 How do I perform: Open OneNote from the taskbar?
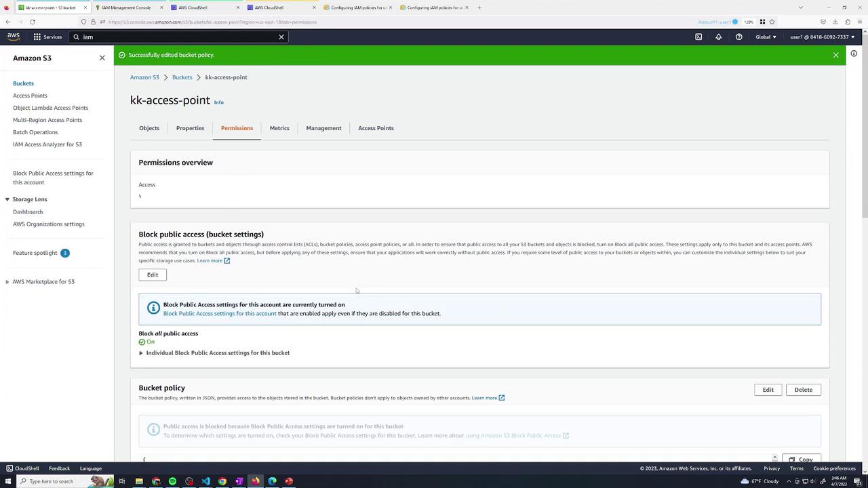pyautogui.click(x=239, y=481)
